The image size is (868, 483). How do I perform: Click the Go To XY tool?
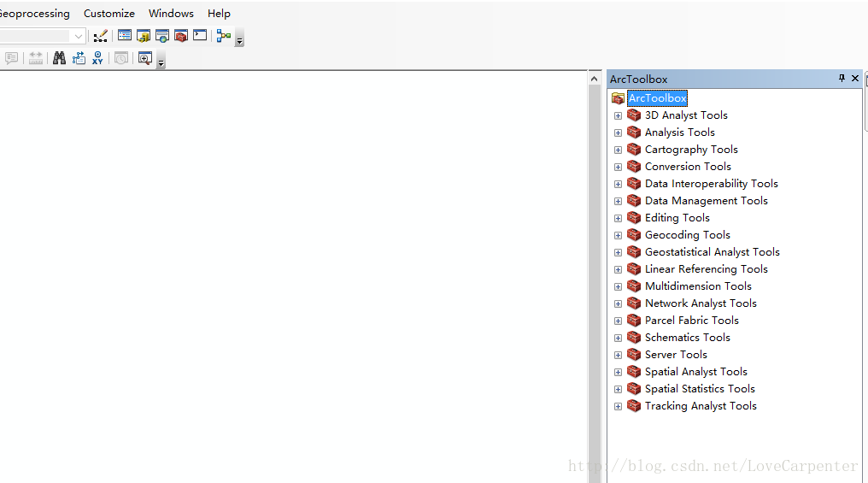click(x=97, y=58)
